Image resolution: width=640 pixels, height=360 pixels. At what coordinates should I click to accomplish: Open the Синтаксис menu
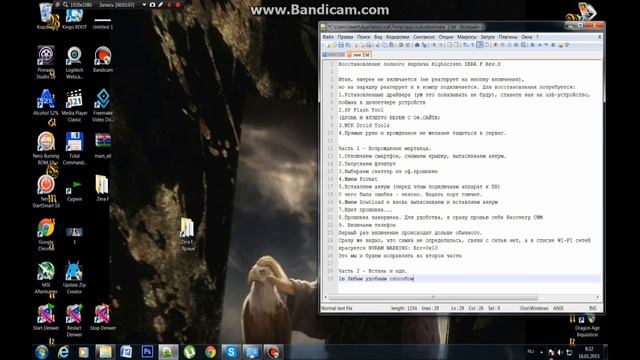click(x=424, y=37)
